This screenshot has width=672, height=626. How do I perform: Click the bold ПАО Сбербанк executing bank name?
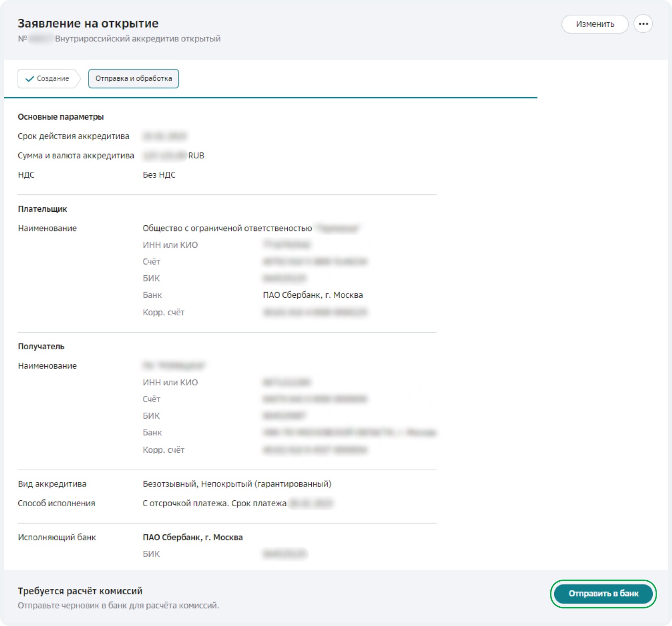[192, 537]
